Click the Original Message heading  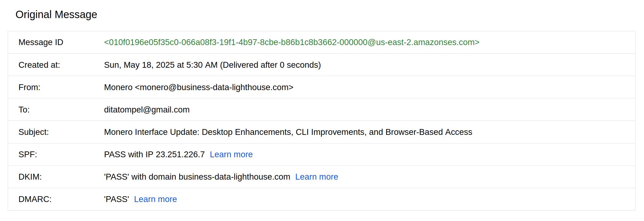[x=56, y=15]
